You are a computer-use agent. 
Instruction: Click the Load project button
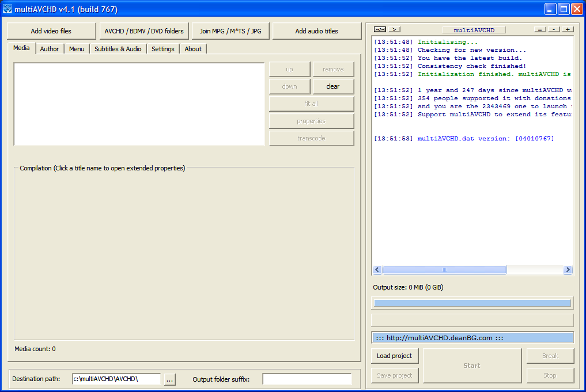point(395,356)
